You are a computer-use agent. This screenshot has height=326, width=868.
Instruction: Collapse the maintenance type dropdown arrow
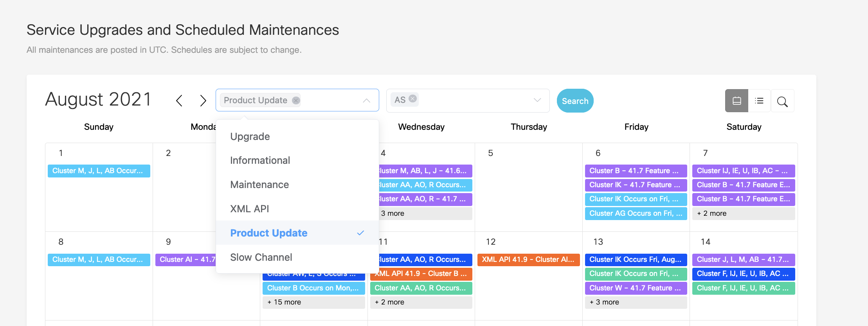coord(366,100)
